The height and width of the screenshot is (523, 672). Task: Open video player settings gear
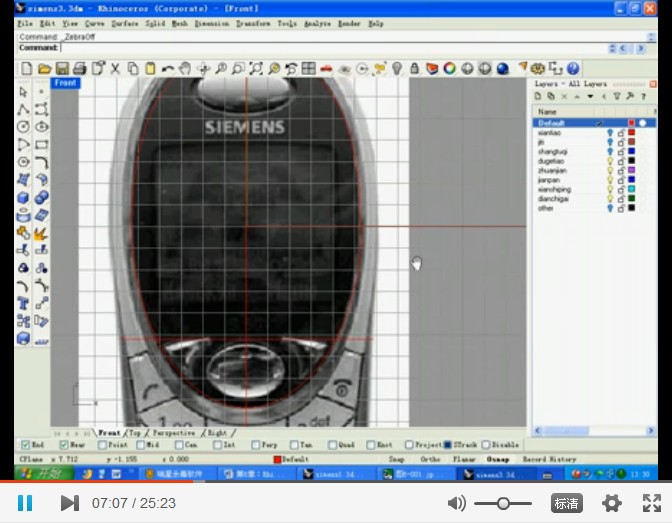tap(612, 503)
